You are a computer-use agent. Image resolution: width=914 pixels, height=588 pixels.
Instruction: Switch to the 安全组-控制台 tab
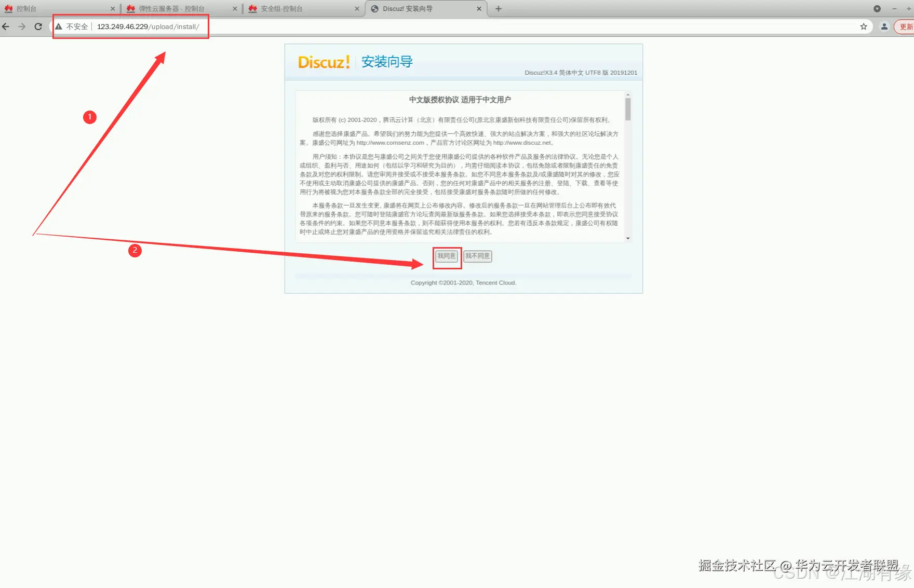pos(303,9)
